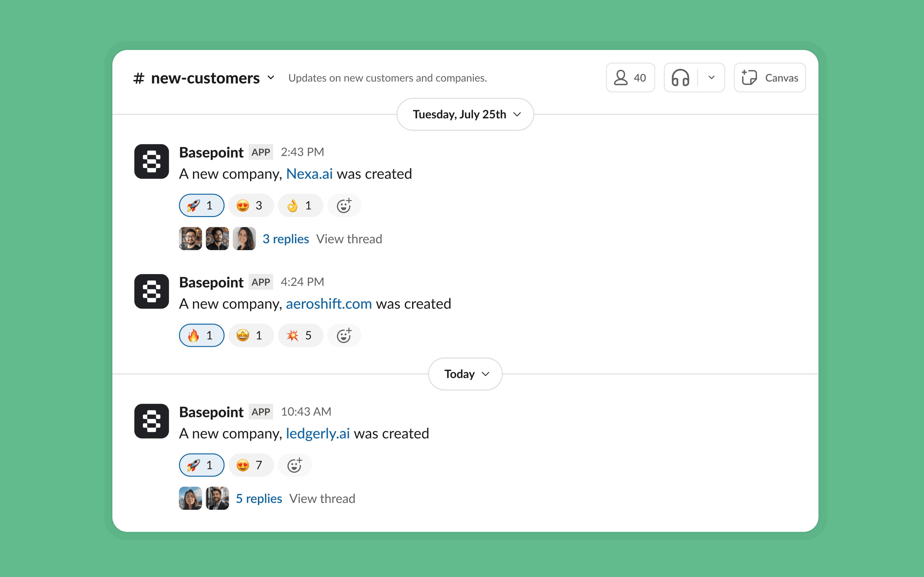Add a reaction to the aeroshift.com message
The width and height of the screenshot is (924, 577).
coord(344,335)
